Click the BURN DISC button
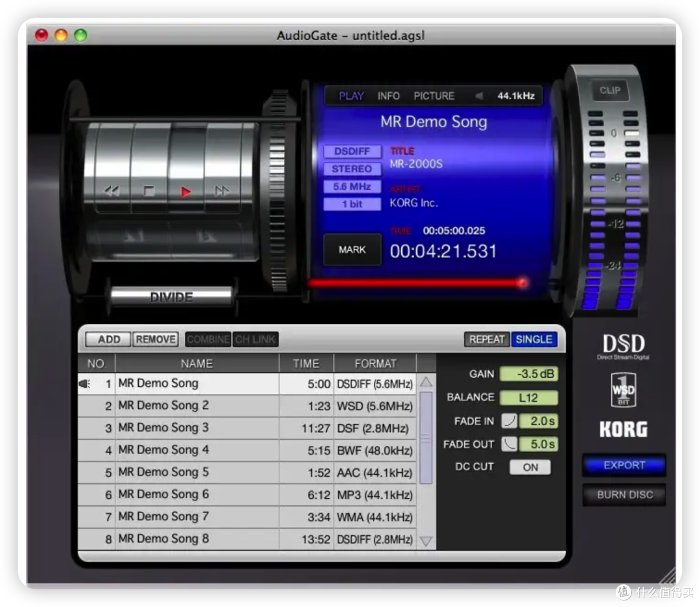This screenshot has width=700, height=607. click(x=624, y=494)
